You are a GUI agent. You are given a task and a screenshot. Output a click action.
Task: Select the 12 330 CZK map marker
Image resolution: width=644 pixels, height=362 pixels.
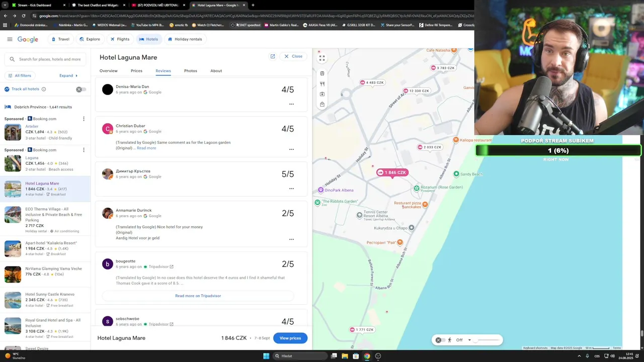416,91
